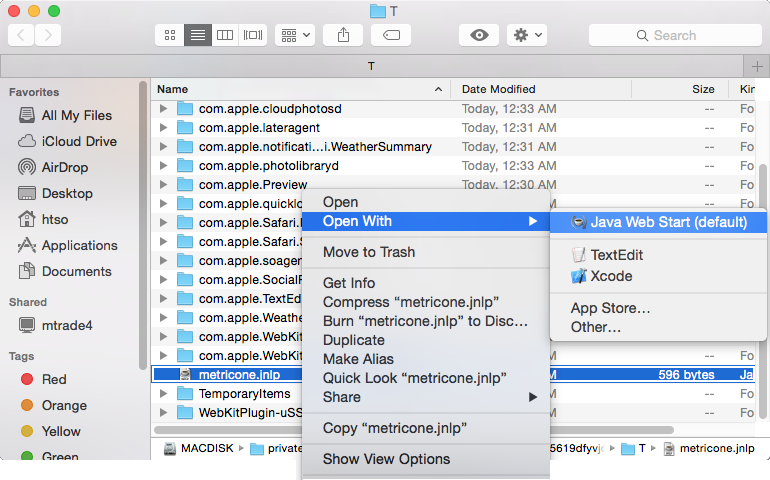Screen dimensions: 770x480
Task: Choose Get Info from context menu
Action: coord(426,283)
